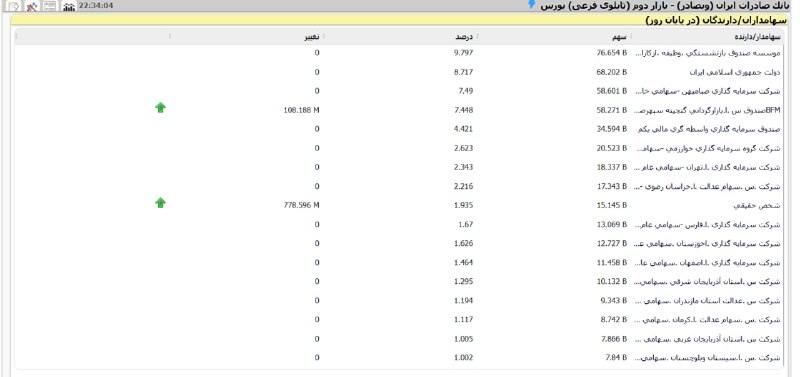
Task: Click share count 18.337 B
Action: [x=612, y=167]
